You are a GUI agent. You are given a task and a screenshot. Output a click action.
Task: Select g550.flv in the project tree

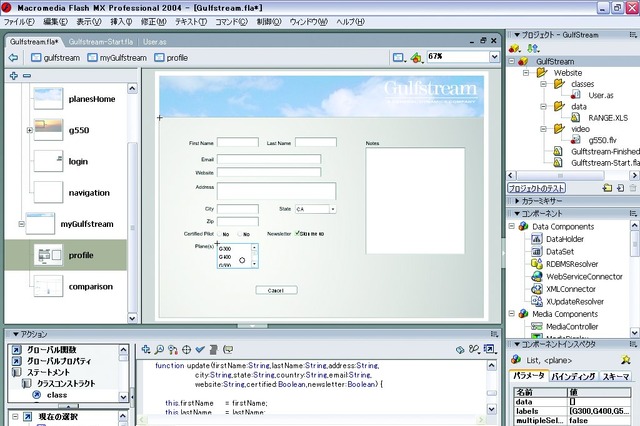tap(602, 140)
